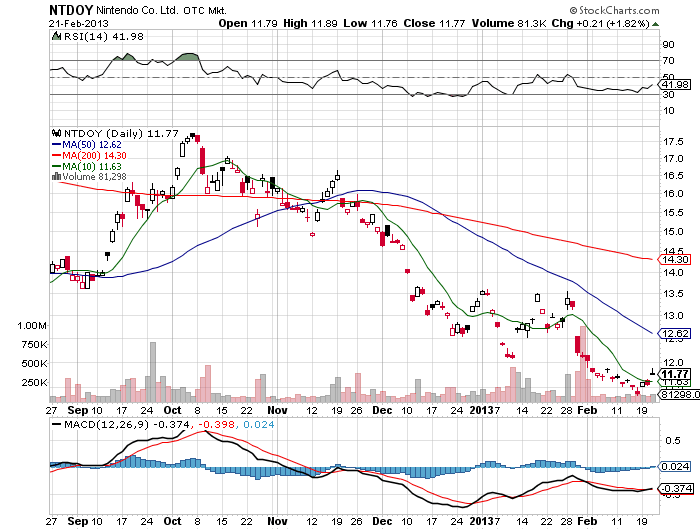Click the 41.98 RSI value tag
Viewport: 700px width, 530px height.
(675, 85)
